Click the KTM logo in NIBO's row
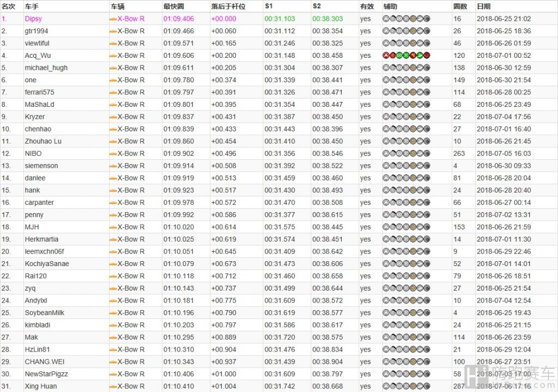This screenshot has width=558, height=392. 113,154
